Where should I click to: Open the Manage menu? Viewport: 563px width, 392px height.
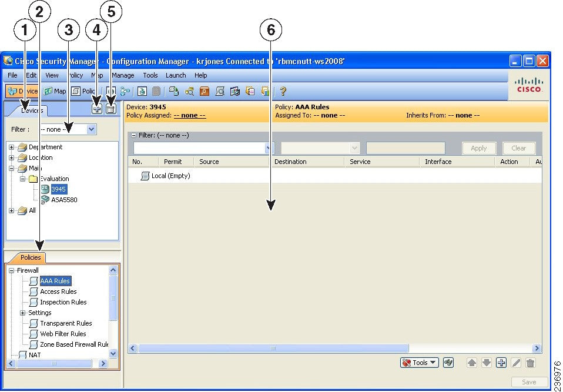click(x=123, y=75)
